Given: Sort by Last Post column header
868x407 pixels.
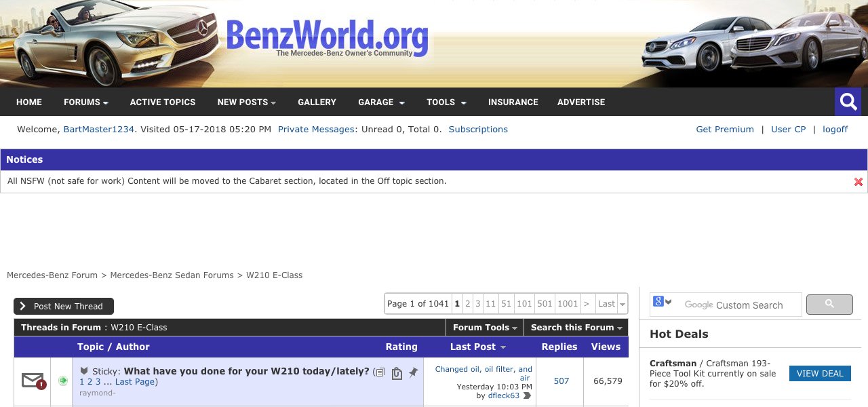Looking at the screenshot, I should pyautogui.click(x=473, y=347).
